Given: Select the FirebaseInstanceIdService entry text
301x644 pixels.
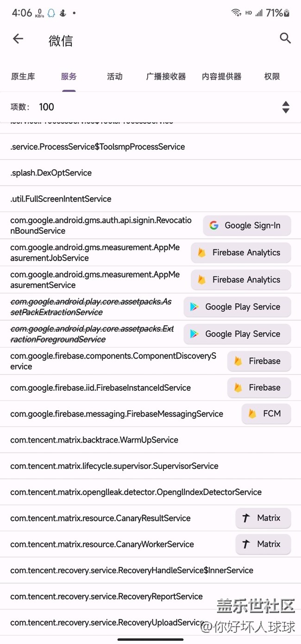Looking at the screenshot, I should (x=100, y=388).
